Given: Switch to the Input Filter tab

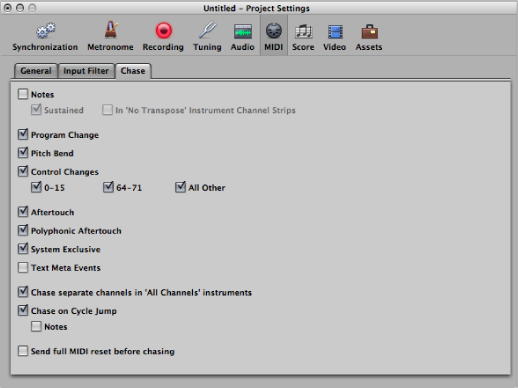Looking at the screenshot, I should [86, 71].
